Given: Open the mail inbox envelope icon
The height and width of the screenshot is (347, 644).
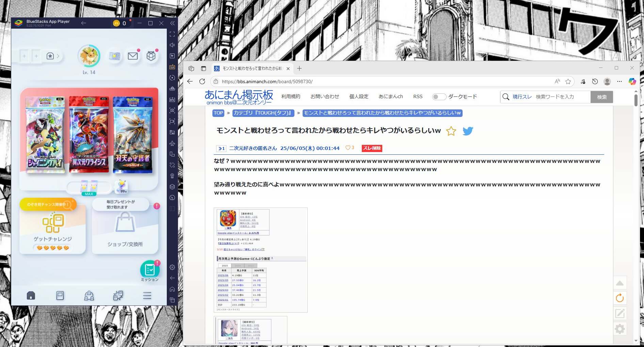Looking at the screenshot, I should point(133,56).
